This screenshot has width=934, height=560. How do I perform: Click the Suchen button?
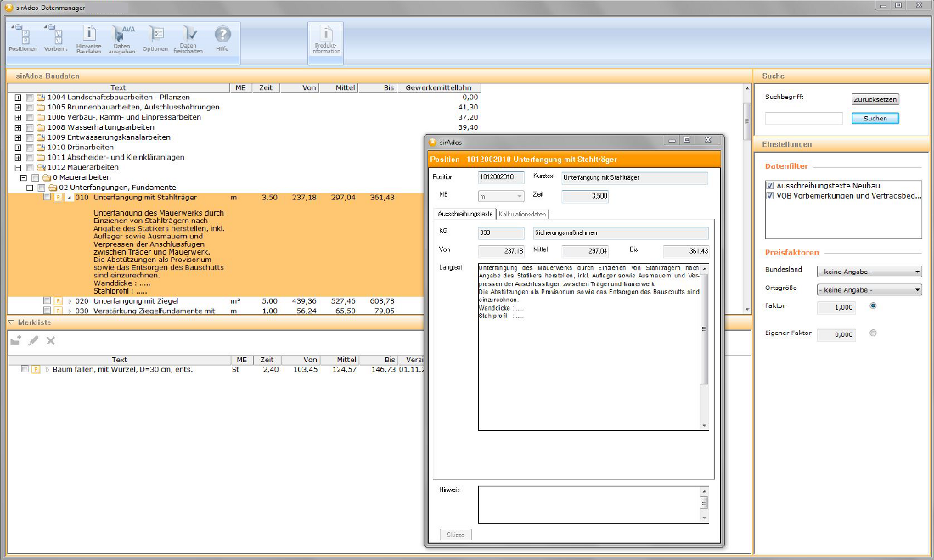(875, 119)
